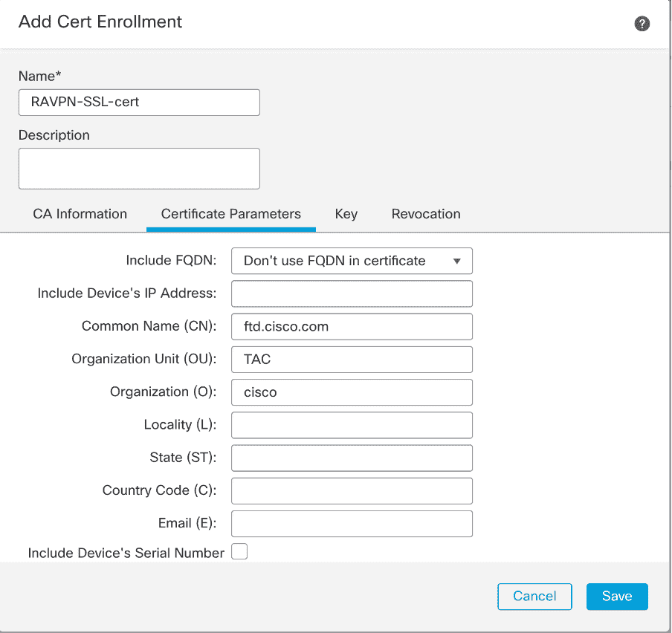Image resolution: width=672 pixels, height=633 pixels.
Task: Click the Organization (O) field
Action: point(352,392)
